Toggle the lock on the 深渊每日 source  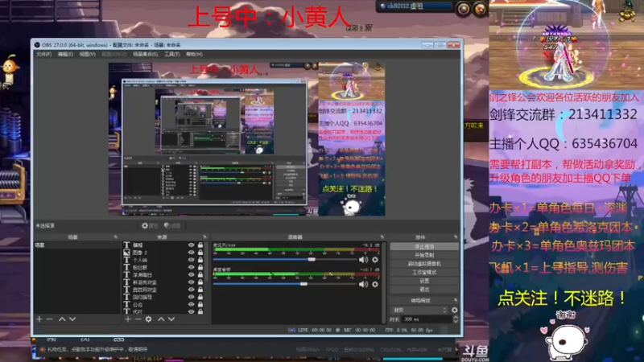pos(200,274)
